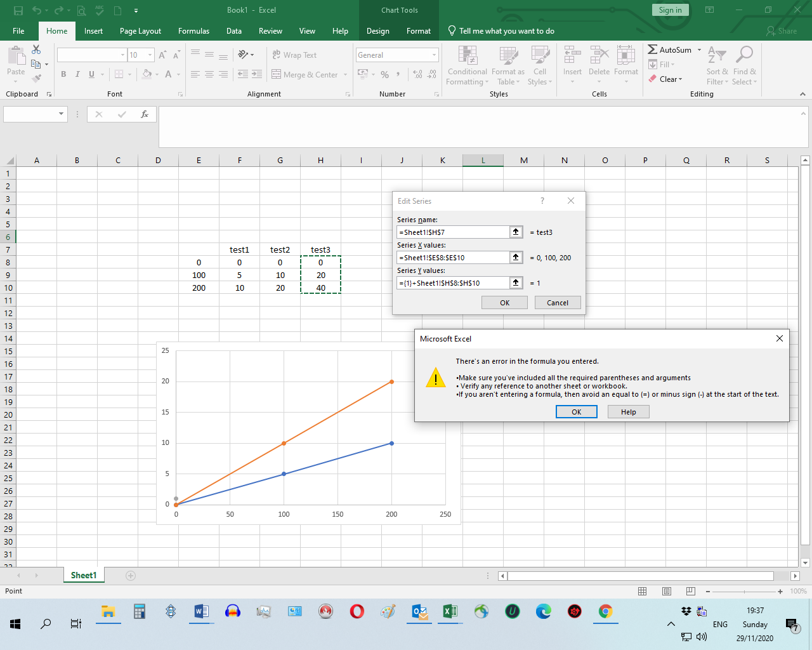Click collapse button beside Series X values
This screenshot has width=812, height=650.
(x=516, y=258)
